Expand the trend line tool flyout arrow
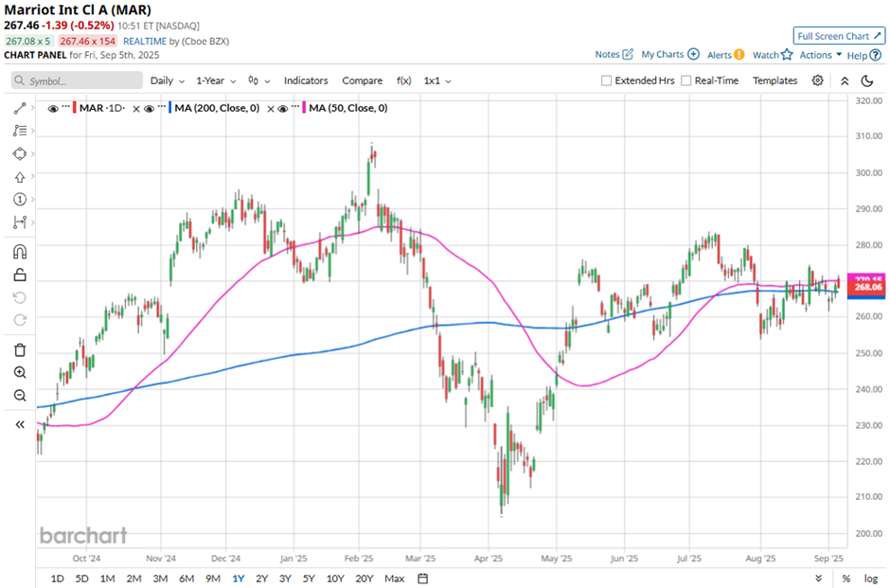The image size is (890, 588). pos(33,108)
